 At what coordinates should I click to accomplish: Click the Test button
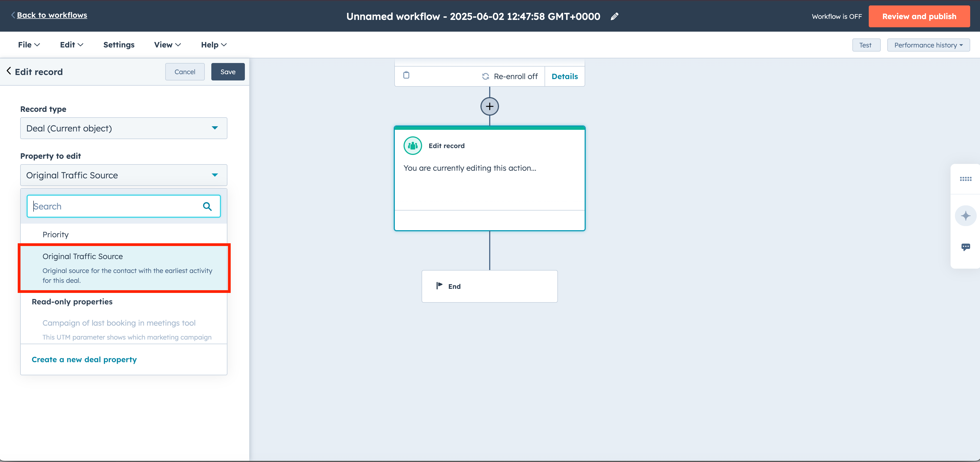pyautogui.click(x=866, y=45)
